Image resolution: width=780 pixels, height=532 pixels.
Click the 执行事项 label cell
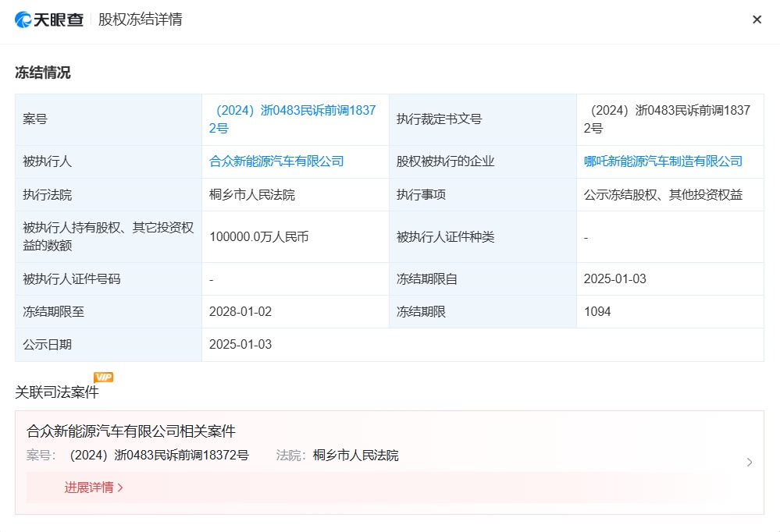coord(483,194)
